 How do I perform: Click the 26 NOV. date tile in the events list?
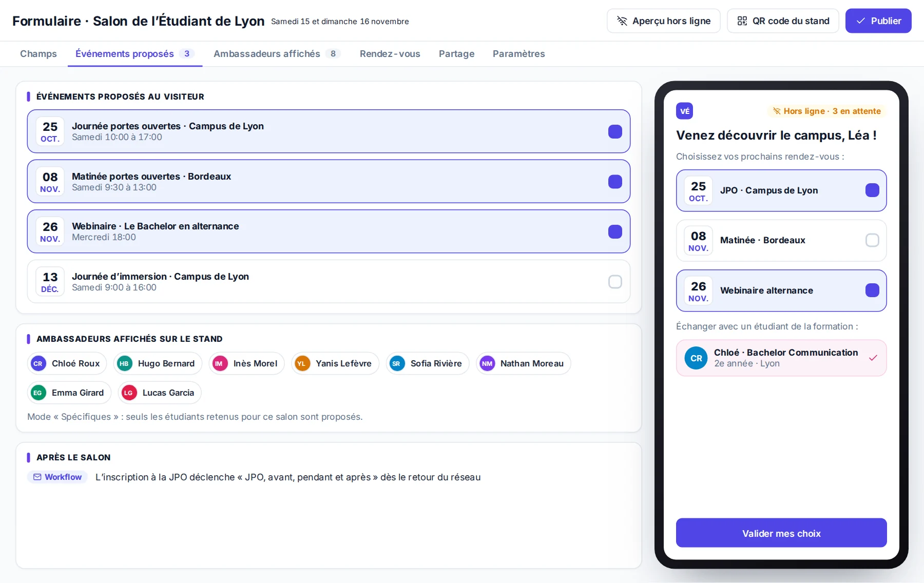tap(50, 231)
